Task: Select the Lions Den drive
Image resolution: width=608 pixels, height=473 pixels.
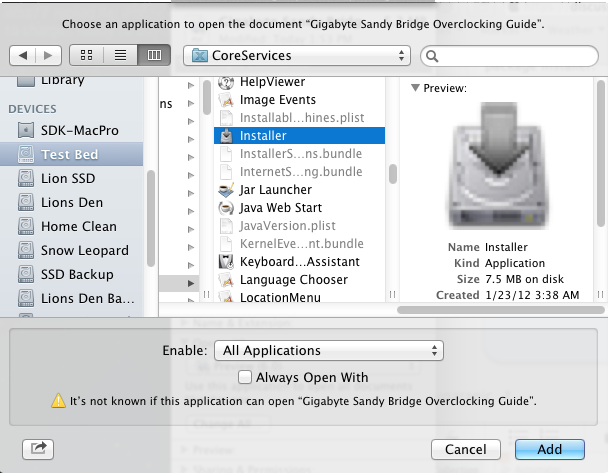Action: [x=72, y=202]
